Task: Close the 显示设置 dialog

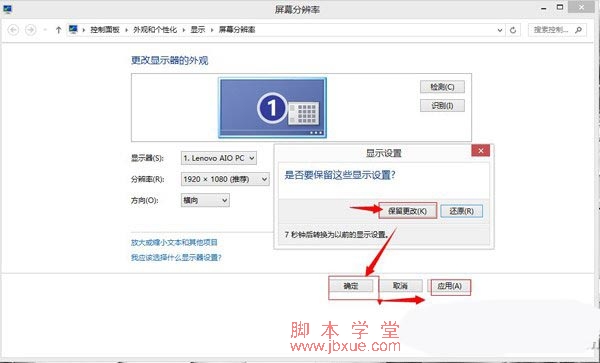Action: pos(481,150)
